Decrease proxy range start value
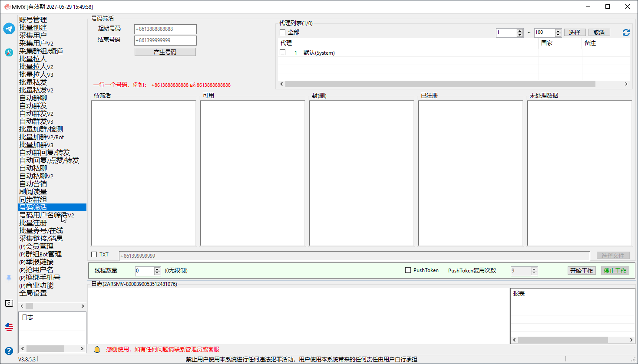The width and height of the screenshot is (638, 364). (520, 35)
